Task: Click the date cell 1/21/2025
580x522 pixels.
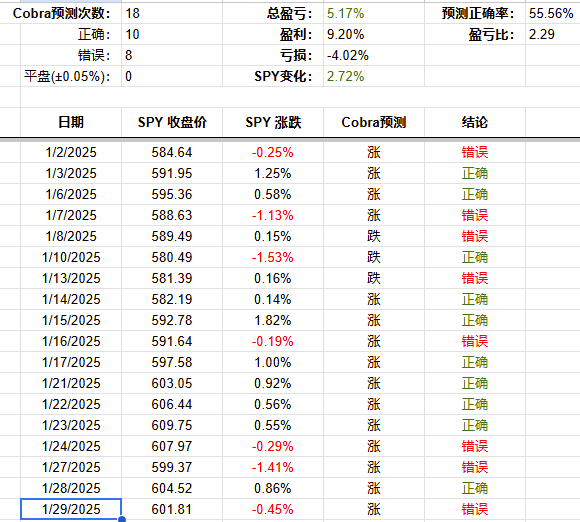Action: (x=71, y=383)
